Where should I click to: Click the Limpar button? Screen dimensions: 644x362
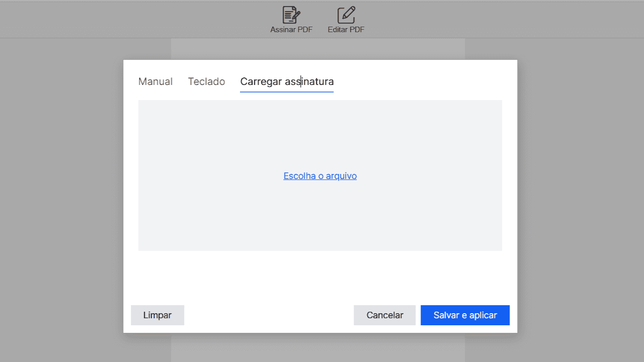tap(157, 315)
